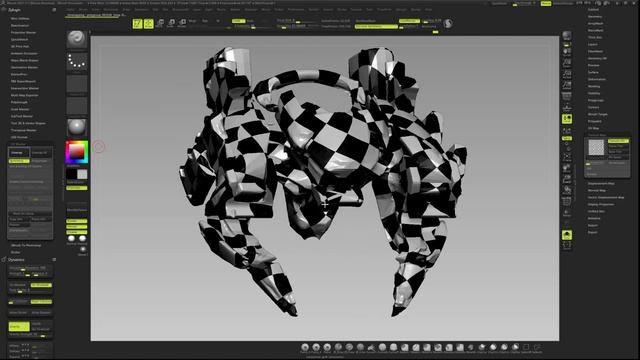Click the Rotate view icon on right shelf
This screenshot has width=640, height=360.
(x=567, y=190)
